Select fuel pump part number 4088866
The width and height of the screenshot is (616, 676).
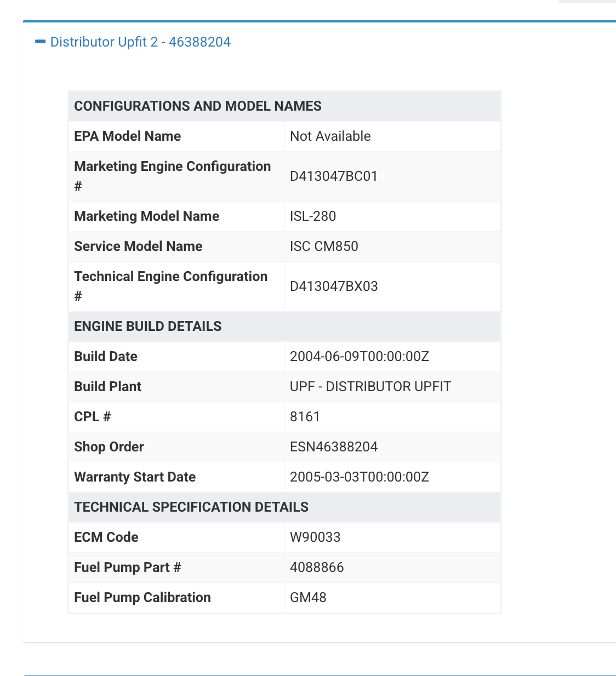[x=317, y=568]
